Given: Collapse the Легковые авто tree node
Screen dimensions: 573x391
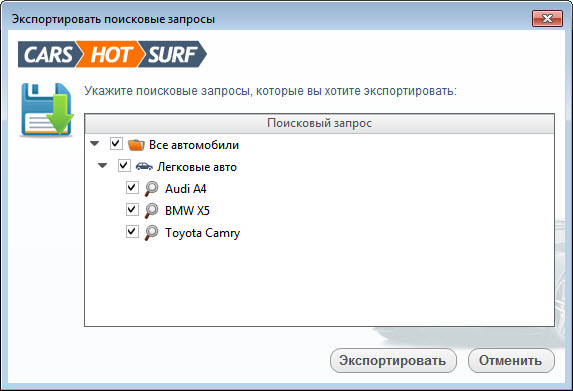Looking at the screenshot, I should click(103, 166).
